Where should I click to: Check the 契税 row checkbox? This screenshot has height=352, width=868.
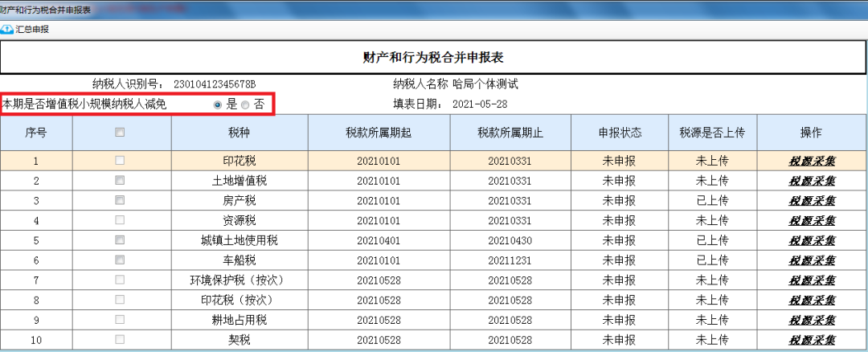coord(120,339)
